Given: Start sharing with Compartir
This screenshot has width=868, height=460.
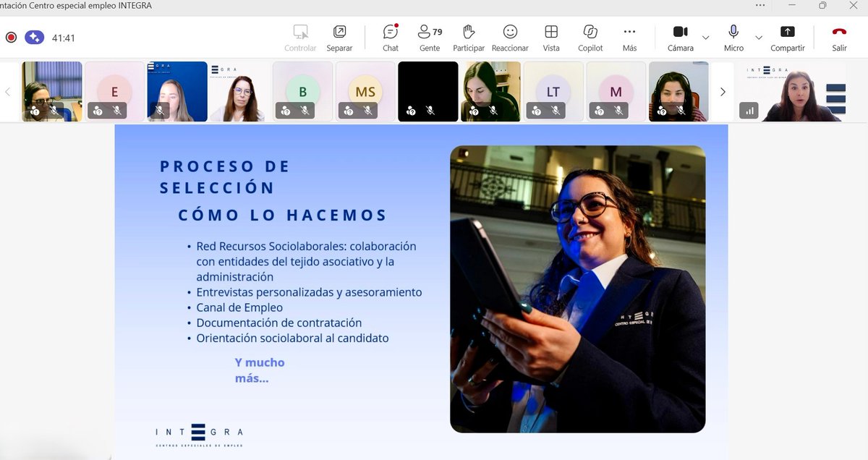Looking at the screenshot, I should pyautogui.click(x=788, y=38).
